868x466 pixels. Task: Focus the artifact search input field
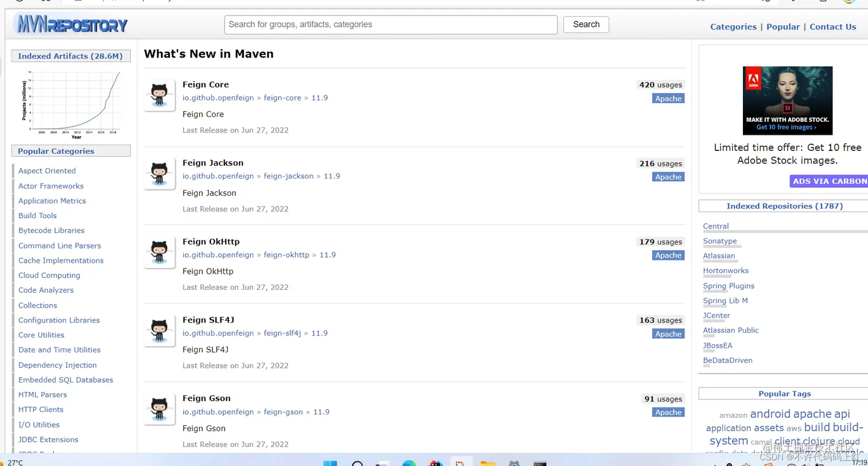(391, 25)
